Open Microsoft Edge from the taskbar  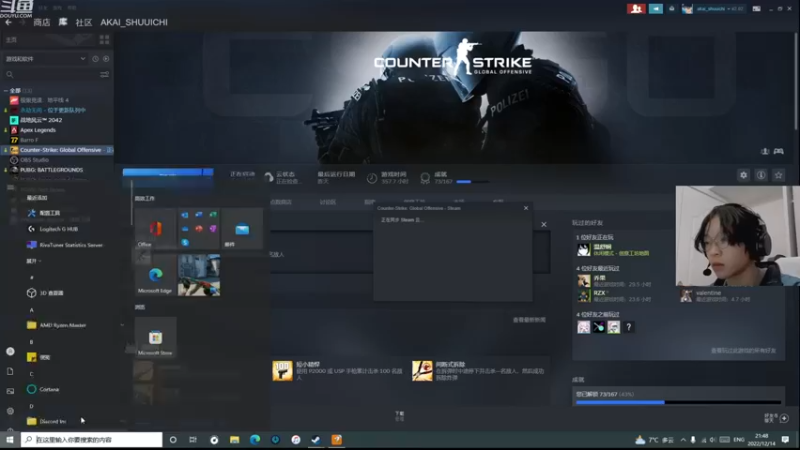[255, 439]
